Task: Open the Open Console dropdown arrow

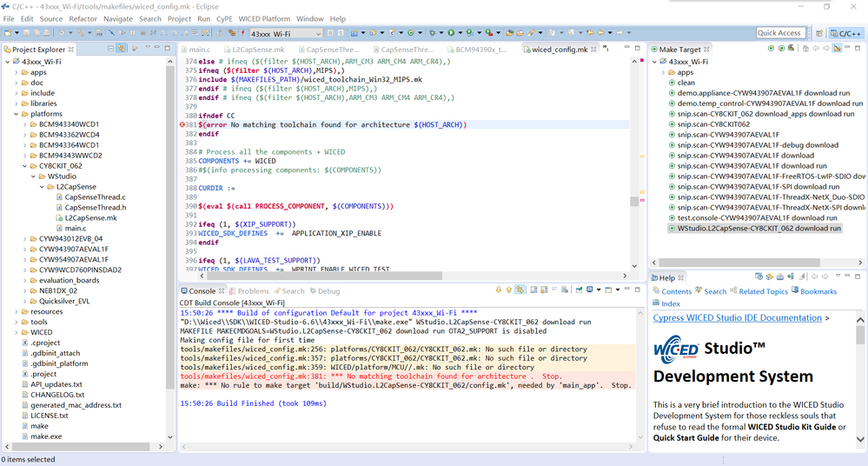Action: pos(618,290)
